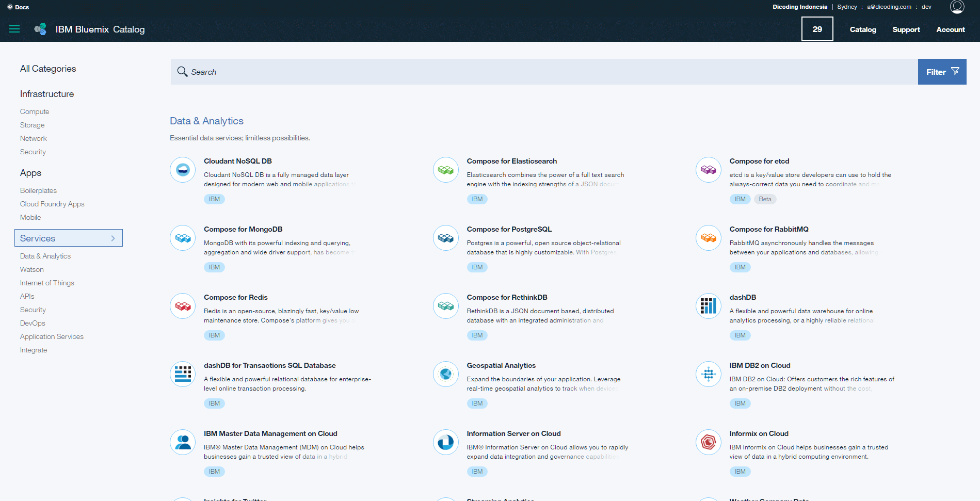Open the Filter dropdown button
This screenshot has width=980, height=501.
(942, 72)
